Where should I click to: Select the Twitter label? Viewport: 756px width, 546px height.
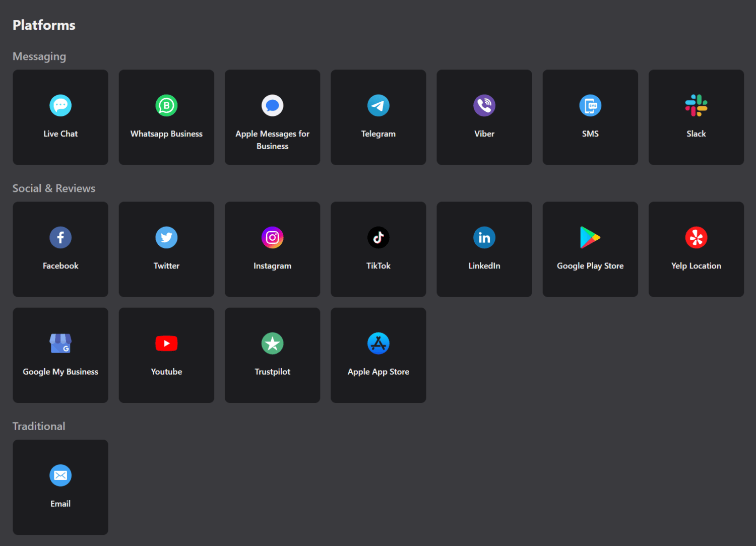(x=166, y=265)
